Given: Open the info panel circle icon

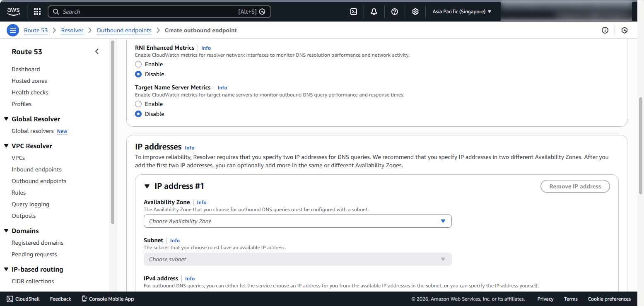Looking at the screenshot, I should pos(605,30).
